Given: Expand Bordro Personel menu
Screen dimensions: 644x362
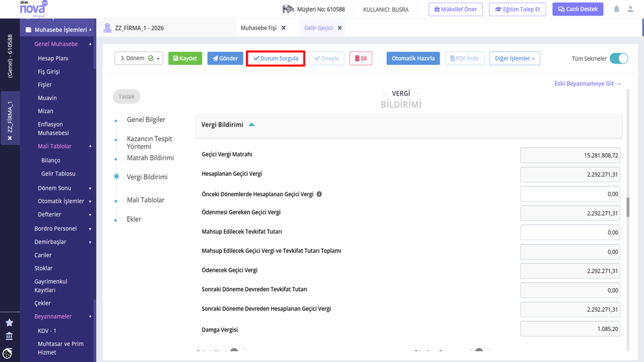Looking at the screenshot, I should (90, 229).
